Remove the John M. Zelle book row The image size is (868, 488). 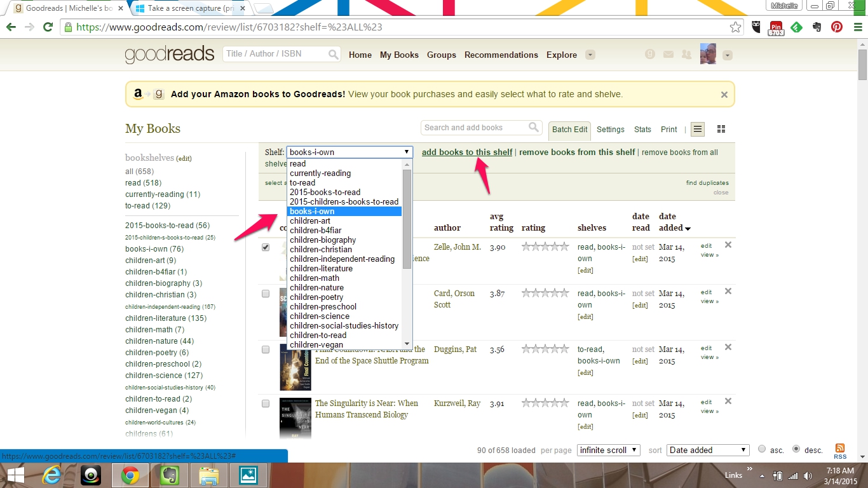point(728,245)
